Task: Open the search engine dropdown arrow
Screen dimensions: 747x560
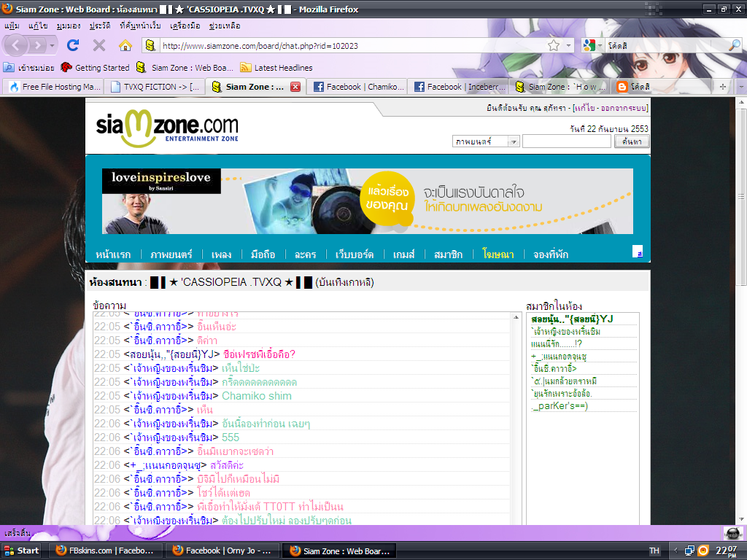Action: click(600, 46)
